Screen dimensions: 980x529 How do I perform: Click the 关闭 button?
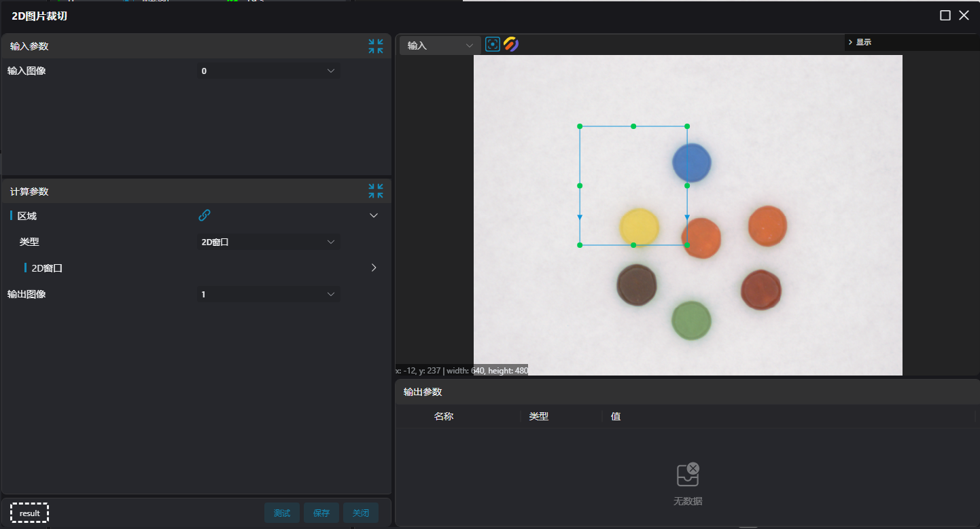point(361,513)
